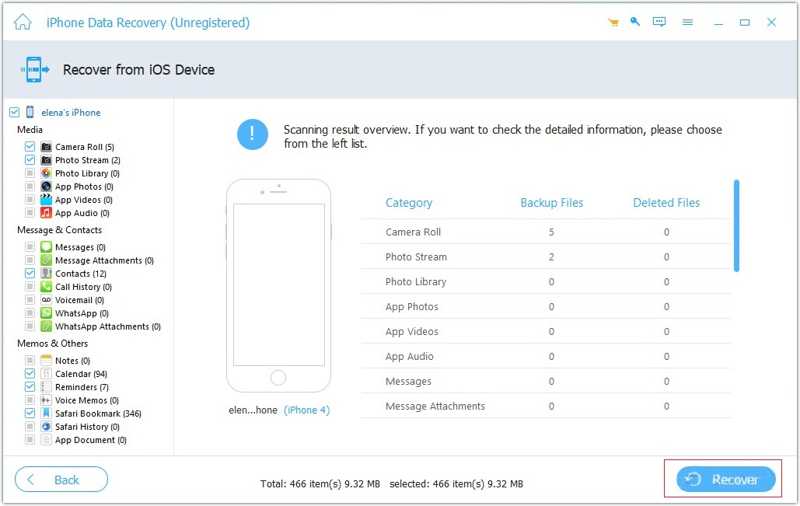Viewport: 800px width, 506px height.
Task: Click the blue exclamation info icon
Action: (x=252, y=134)
